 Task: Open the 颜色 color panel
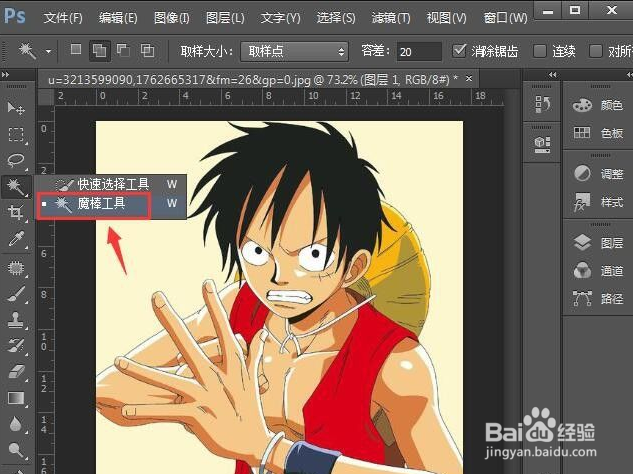pyautogui.click(x=598, y=105)
